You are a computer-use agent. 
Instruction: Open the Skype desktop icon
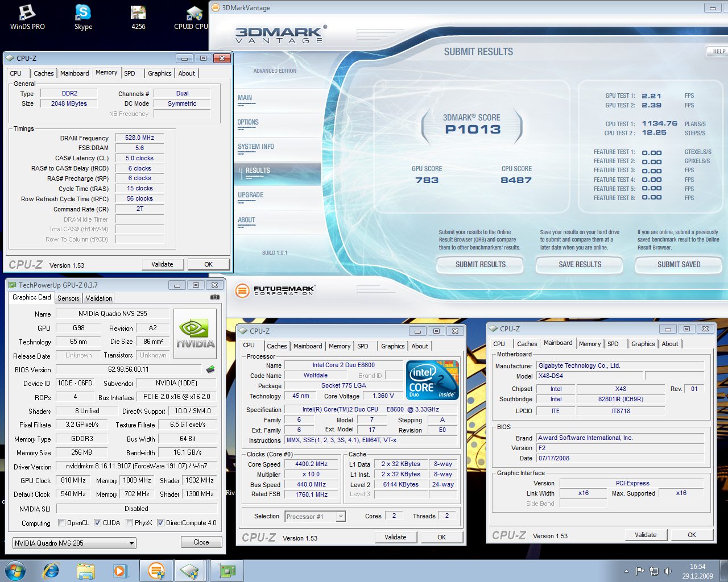tap(83, 17)
